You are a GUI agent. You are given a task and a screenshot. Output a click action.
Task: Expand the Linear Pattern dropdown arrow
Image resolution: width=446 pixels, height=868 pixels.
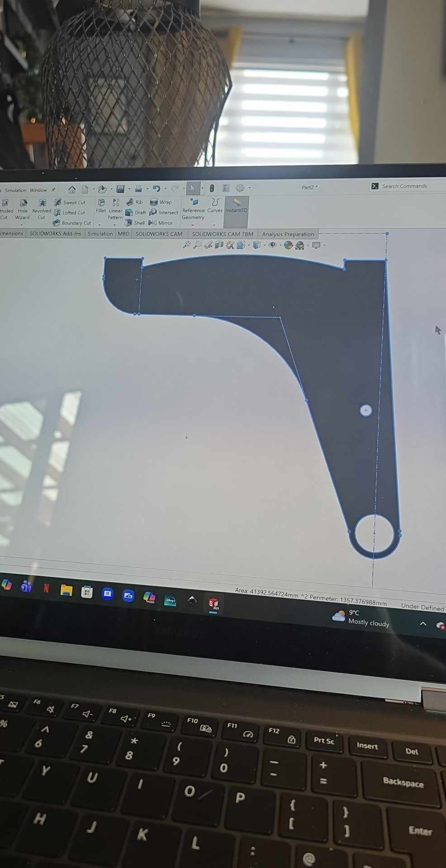pyautogui.click(x=114, y=225)
